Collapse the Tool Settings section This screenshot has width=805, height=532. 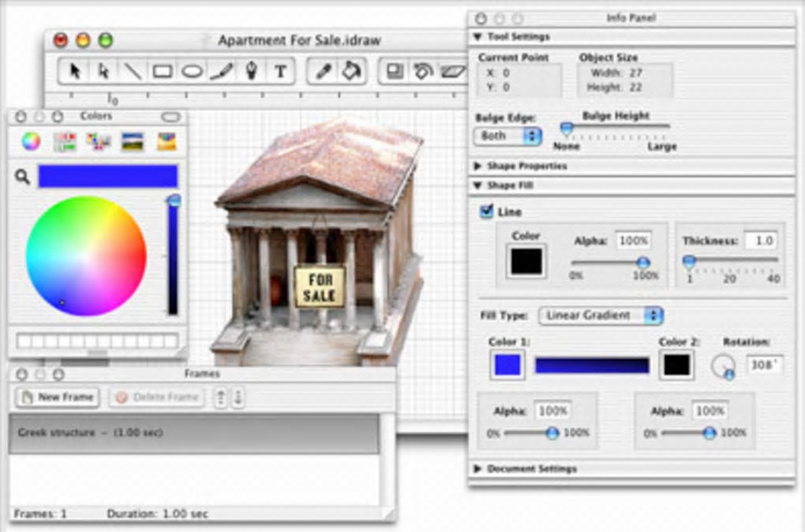click(477, 36)
